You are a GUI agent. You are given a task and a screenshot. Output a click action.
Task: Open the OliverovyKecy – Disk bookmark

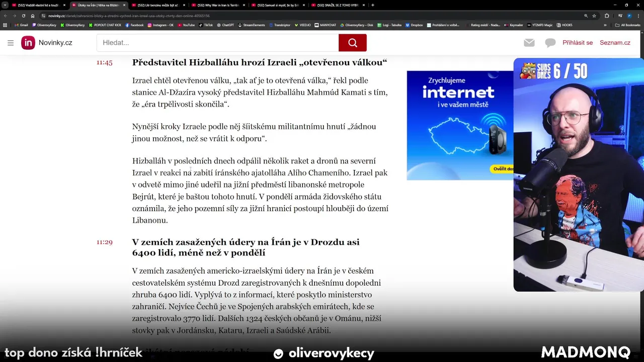click(x=356, y=25)
